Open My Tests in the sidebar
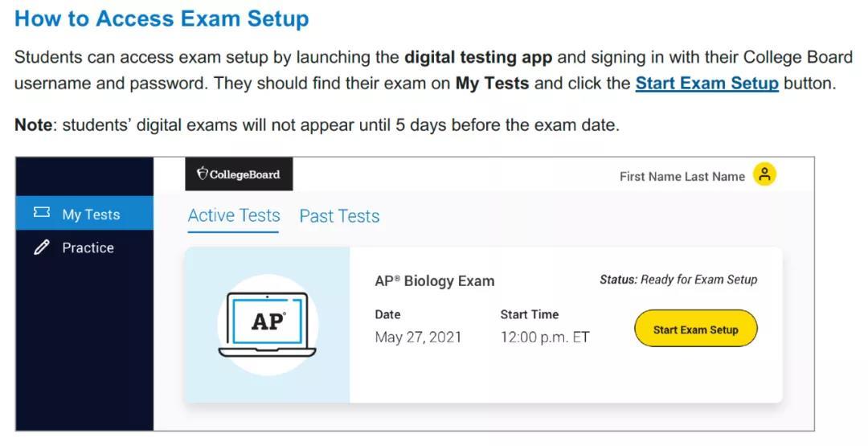 91,215
